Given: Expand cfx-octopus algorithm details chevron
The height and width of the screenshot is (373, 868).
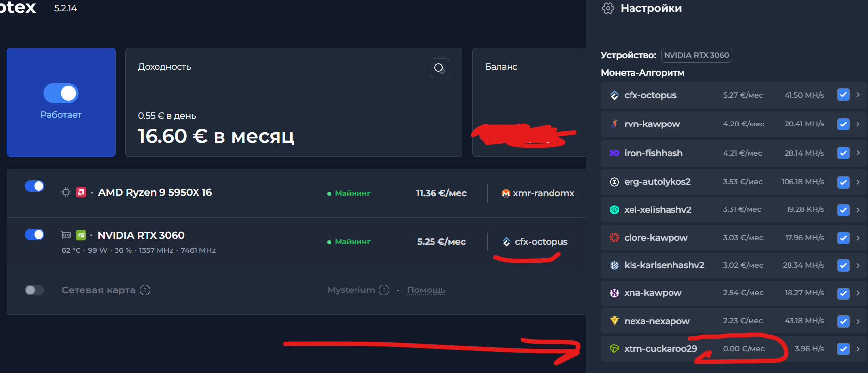Looking at the screenshot, I should [858, 95].
